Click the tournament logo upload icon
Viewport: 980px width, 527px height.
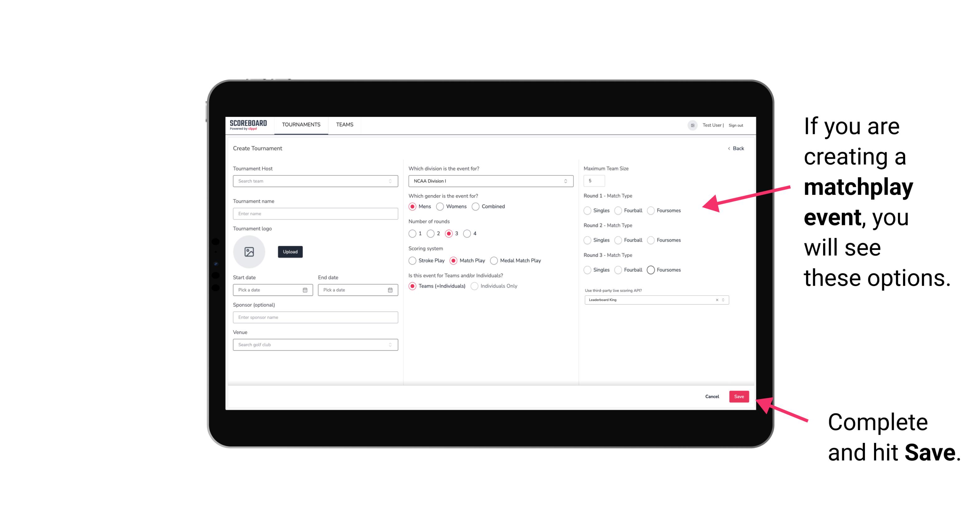[x=249, y=252]
